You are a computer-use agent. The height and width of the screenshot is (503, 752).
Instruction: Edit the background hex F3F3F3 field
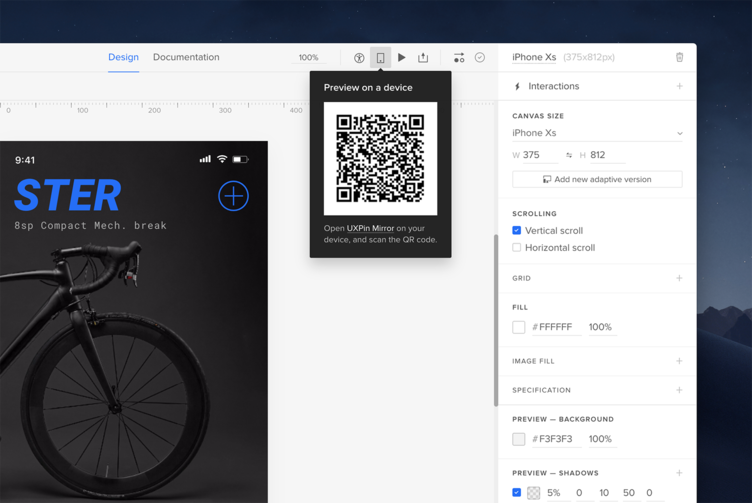coord(556,439)
